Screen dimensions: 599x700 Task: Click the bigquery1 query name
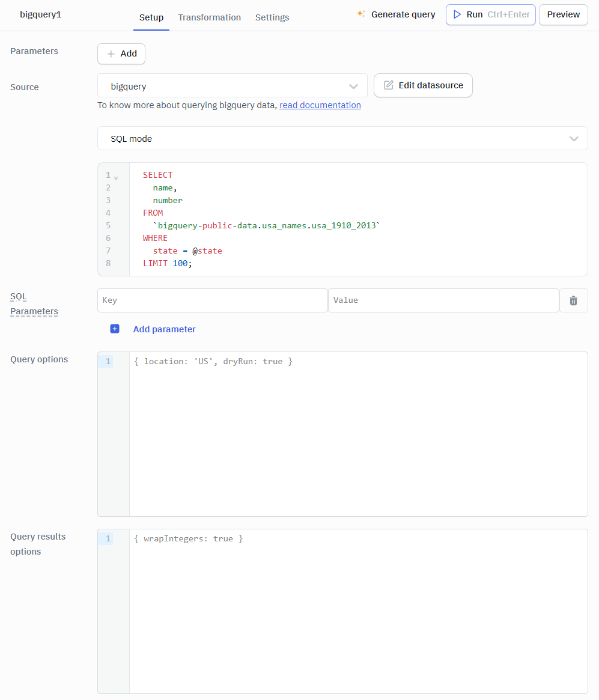click(41, 14)
